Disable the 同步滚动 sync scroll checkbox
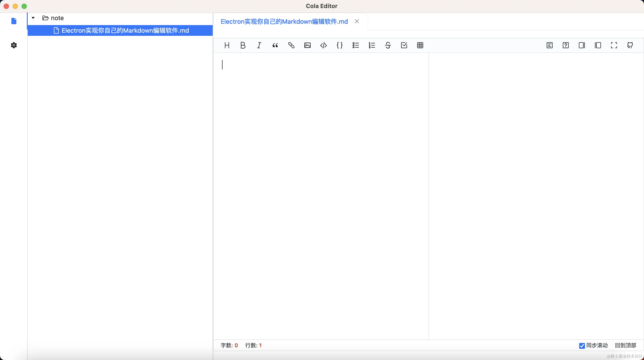The height and width of the screenshot is (360, 644). (x=582, y=346)
